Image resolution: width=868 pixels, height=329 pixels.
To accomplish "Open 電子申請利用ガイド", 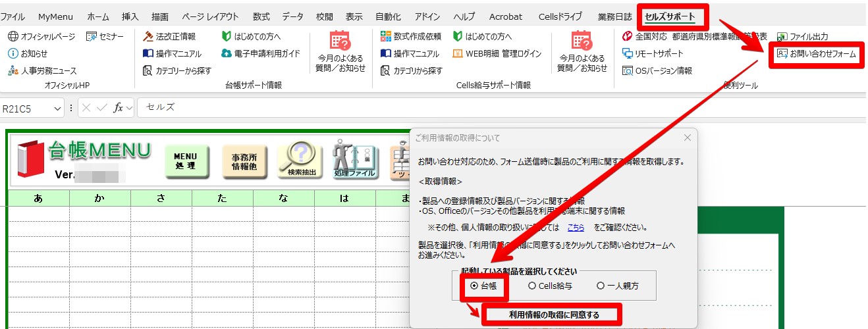I will (x=261, y=53).
